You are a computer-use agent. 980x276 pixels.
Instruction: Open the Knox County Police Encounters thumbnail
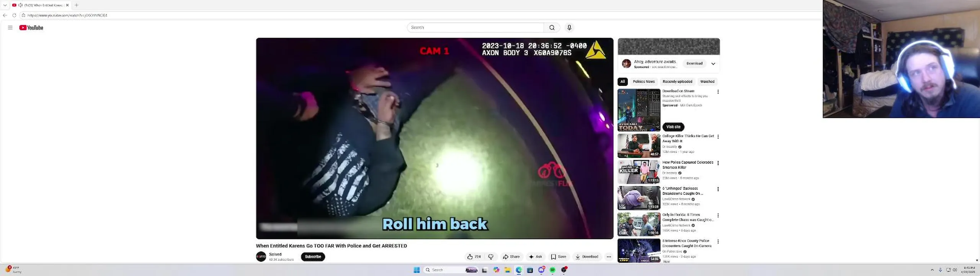tap(639, 251)
